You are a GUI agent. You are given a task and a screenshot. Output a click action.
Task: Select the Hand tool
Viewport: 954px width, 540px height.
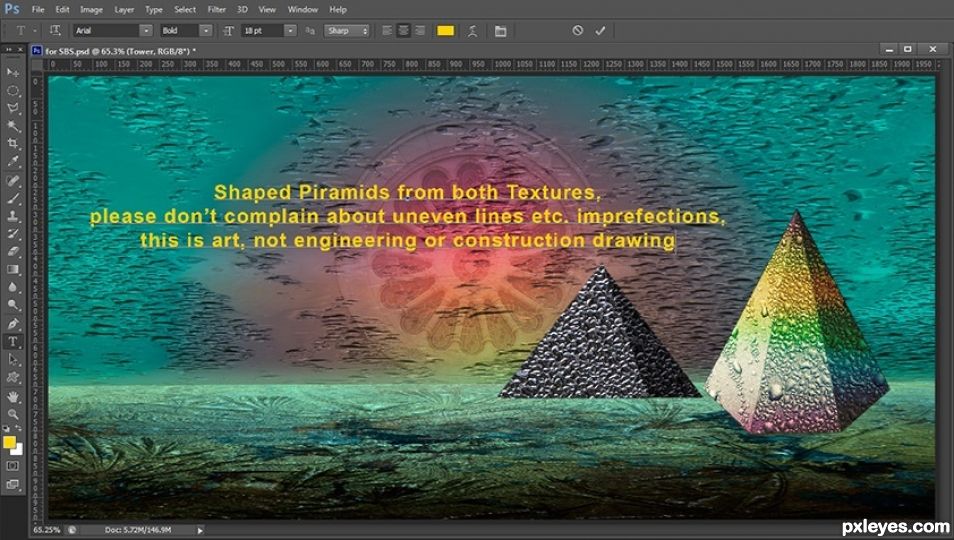tap(13, 396)
